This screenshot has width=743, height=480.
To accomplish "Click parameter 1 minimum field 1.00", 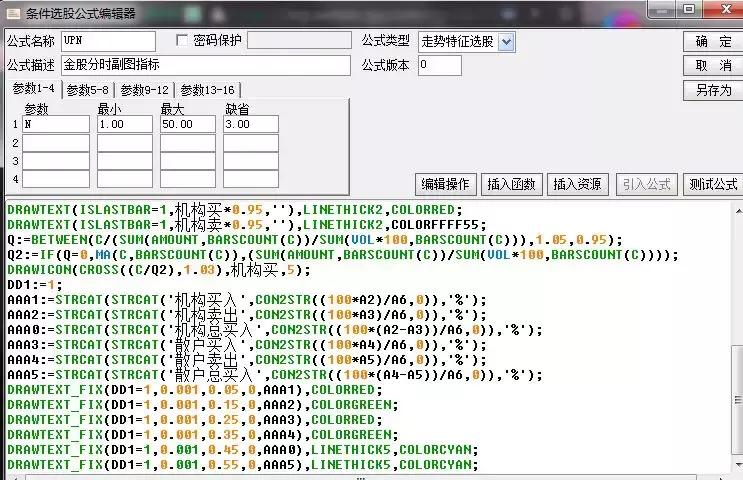I will [125, 124].
